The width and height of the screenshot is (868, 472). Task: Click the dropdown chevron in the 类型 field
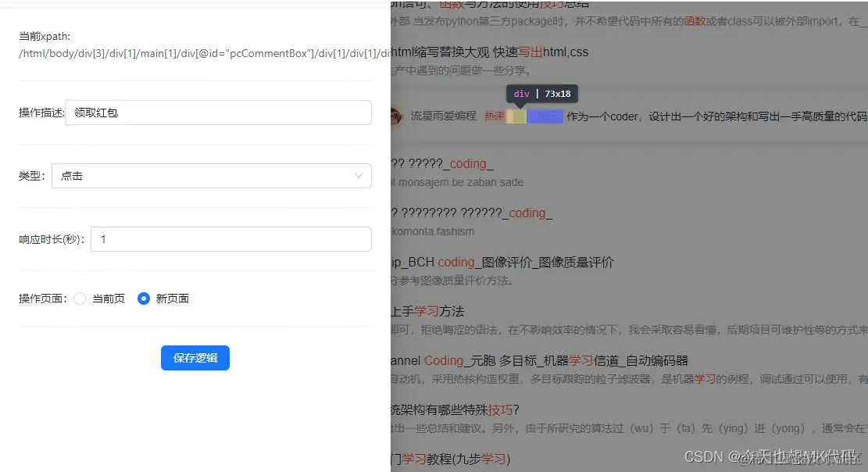click(x=359, y=176)
